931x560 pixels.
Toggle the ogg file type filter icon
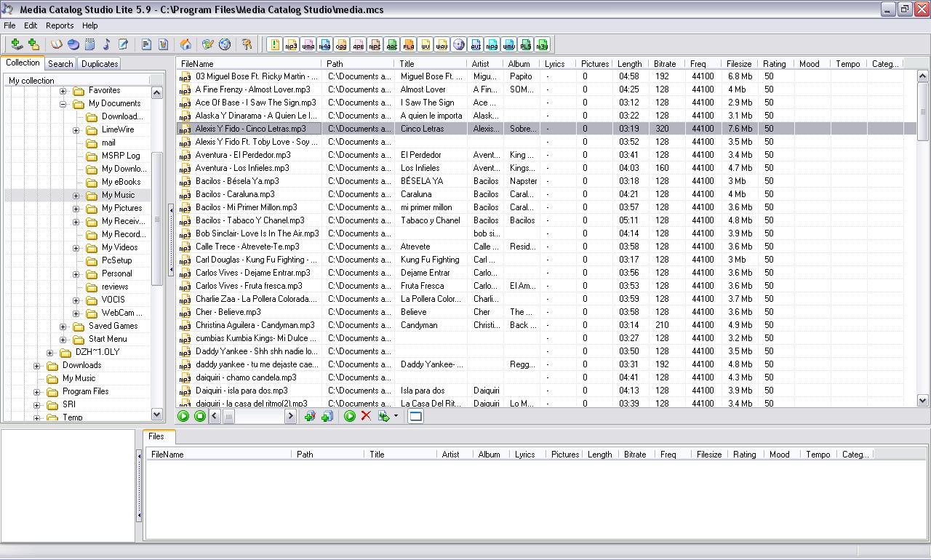341,45
